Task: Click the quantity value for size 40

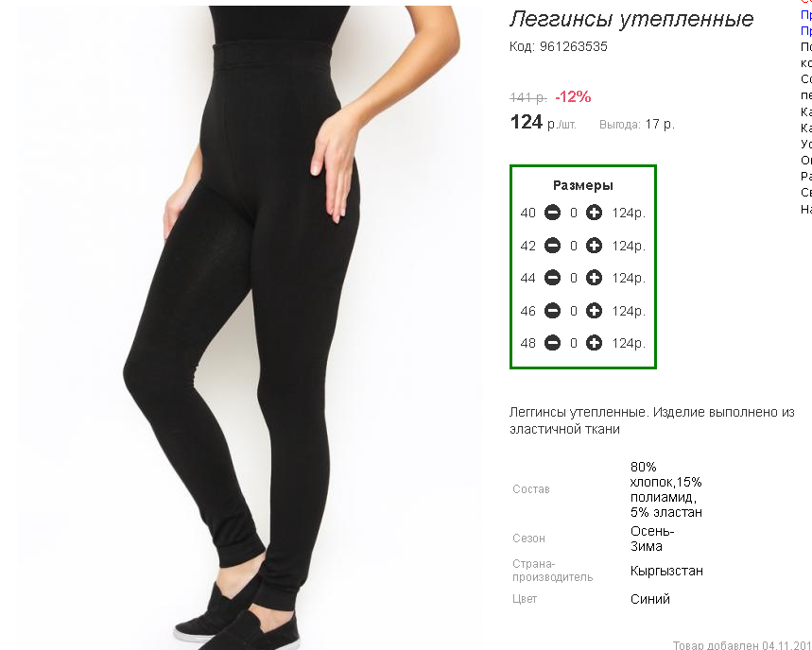Action: pos(573,213)
